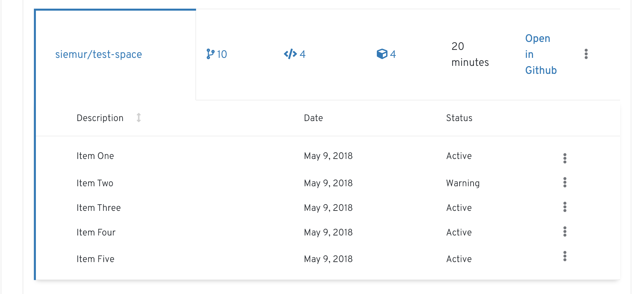Open kebab menu for Item Five
The width and height of the screenshot is (644, 294).
(565, 256)
